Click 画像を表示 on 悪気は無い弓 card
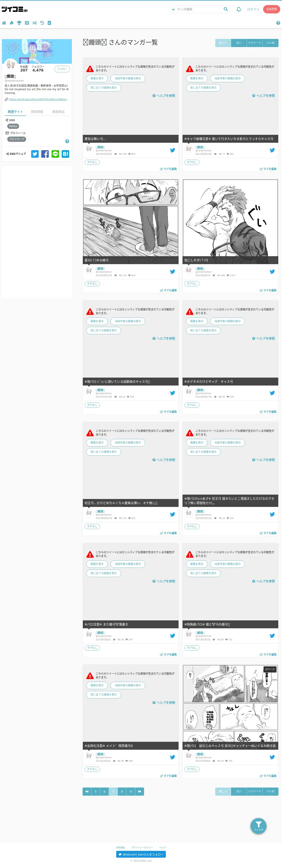Image resolution: width=282 pixels, height=868 pixels. (x=97, y=79)
